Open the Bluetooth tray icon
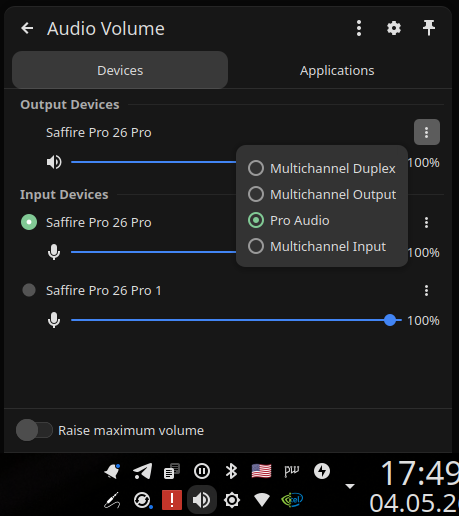The height and width of the screenshot is (516, 459). point(231,471)
